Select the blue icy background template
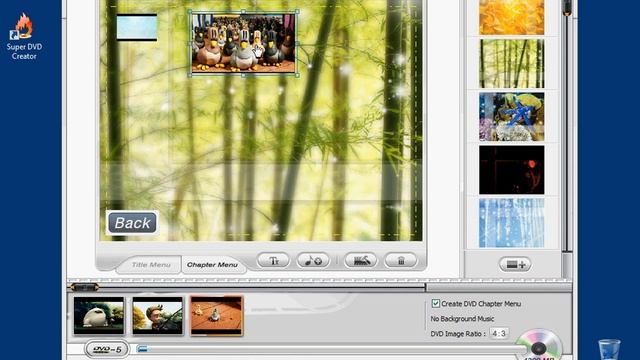The image size is (640, 360). click(x=511, y=223)
